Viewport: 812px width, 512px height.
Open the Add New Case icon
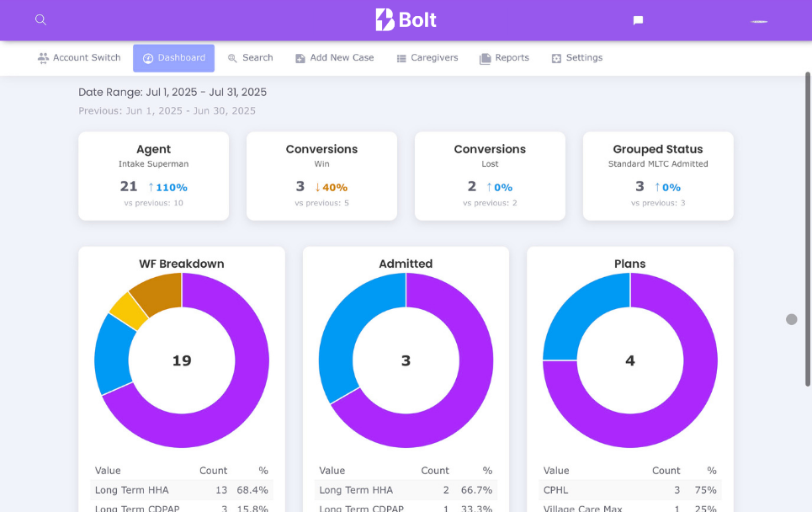(x=300, y=57)
